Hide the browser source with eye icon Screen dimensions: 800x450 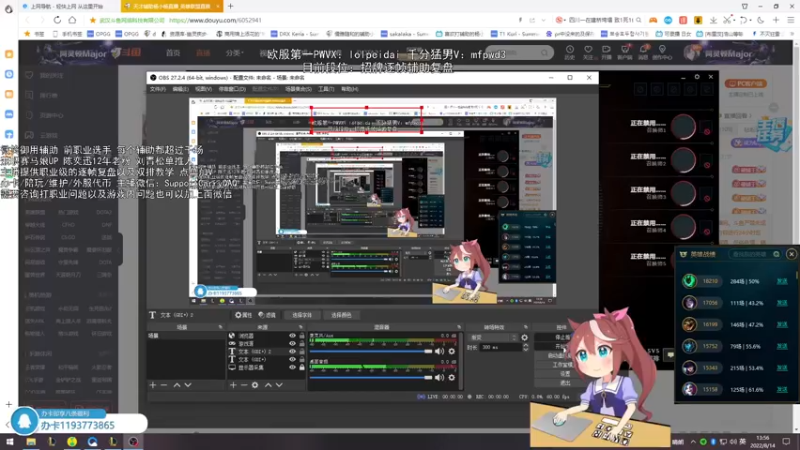point(292,336)
